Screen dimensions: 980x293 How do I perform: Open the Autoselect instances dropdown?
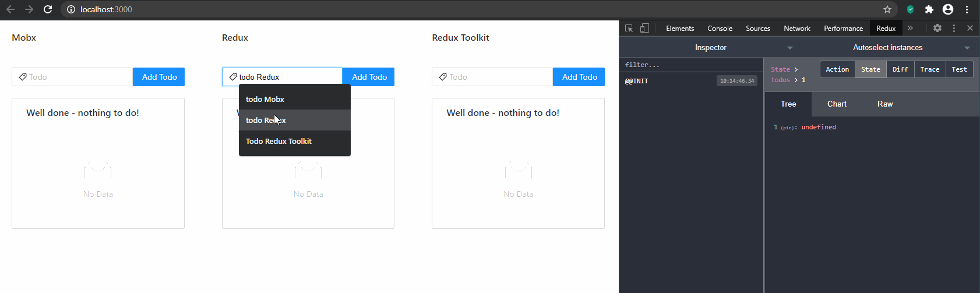pos(889,48)
